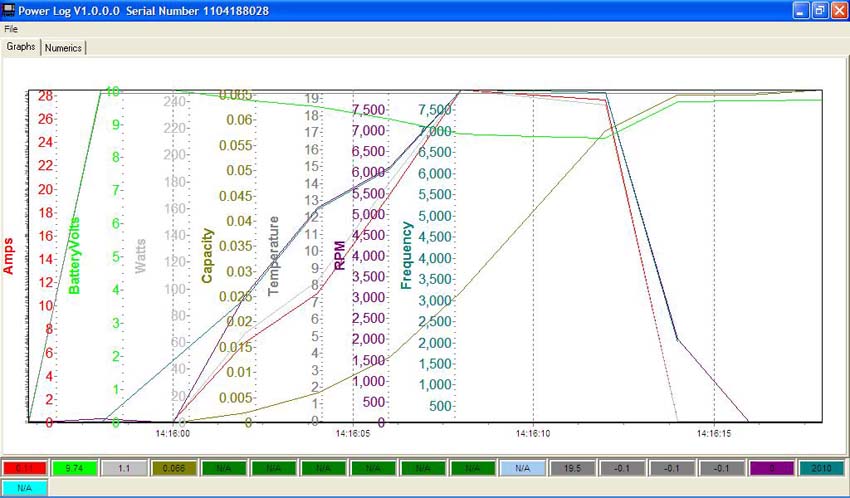Close the Power Log window

coord(839,11)
